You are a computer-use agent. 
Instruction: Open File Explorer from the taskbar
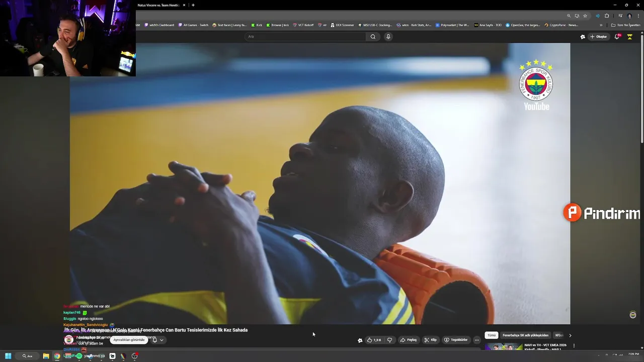[x=46, y=356]
